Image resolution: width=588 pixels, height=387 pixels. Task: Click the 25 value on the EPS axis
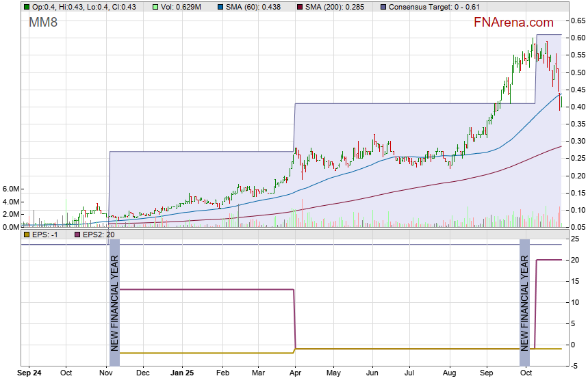(576, 239)
